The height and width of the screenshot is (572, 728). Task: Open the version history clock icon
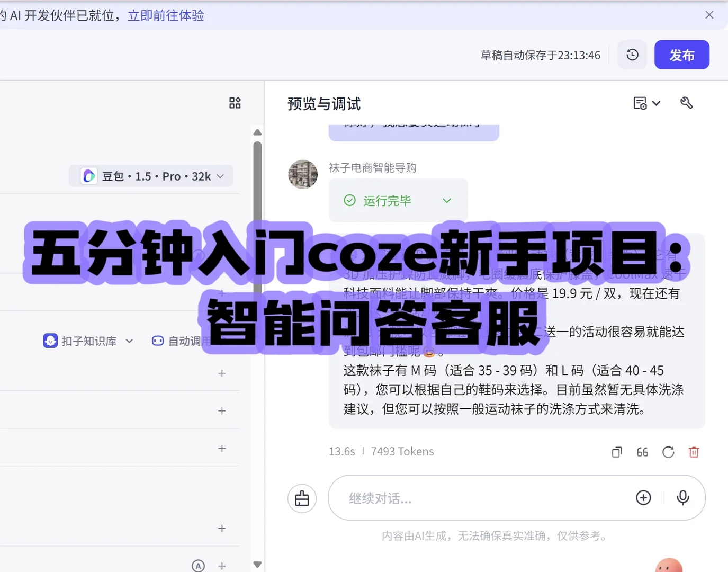pyautogui.click(x=632, y=55)
